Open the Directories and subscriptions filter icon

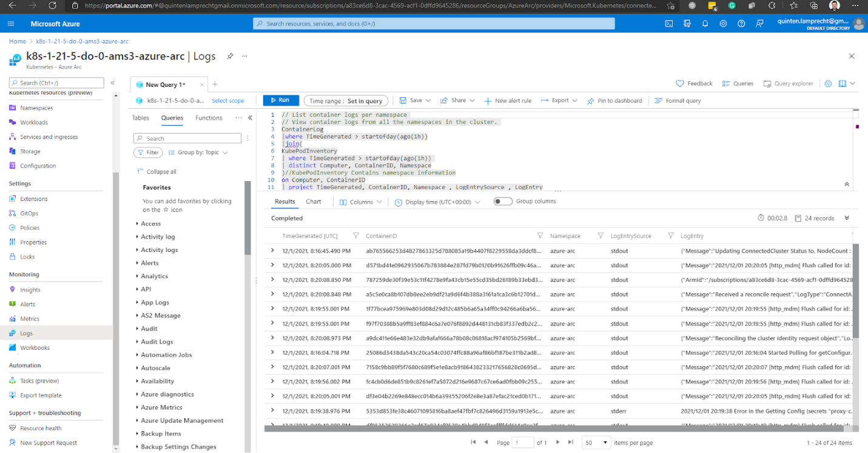[x=687, y=24]
